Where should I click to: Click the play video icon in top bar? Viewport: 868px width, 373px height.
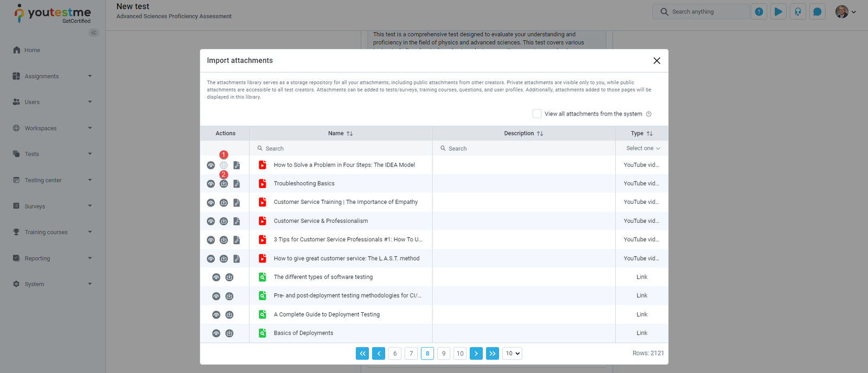tap(778, 12)
